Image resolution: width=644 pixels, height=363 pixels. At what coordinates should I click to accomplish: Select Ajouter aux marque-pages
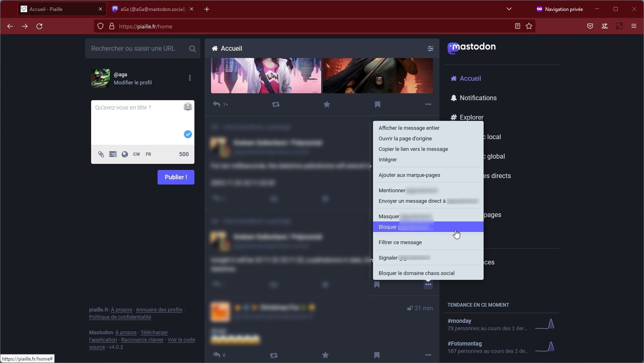coord(428,175)
